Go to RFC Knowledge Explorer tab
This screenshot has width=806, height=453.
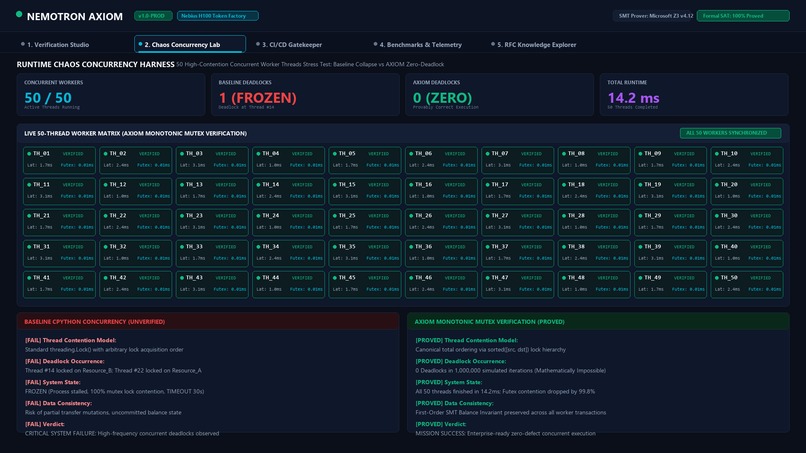534,45
